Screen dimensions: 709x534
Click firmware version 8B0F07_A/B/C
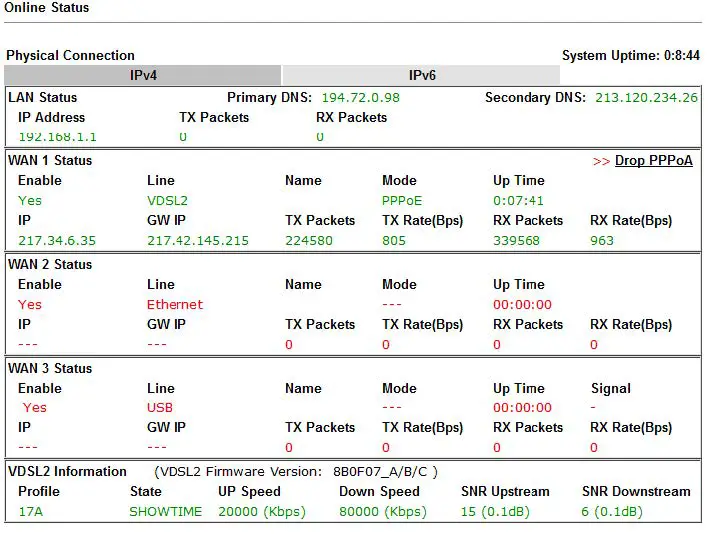380,472
